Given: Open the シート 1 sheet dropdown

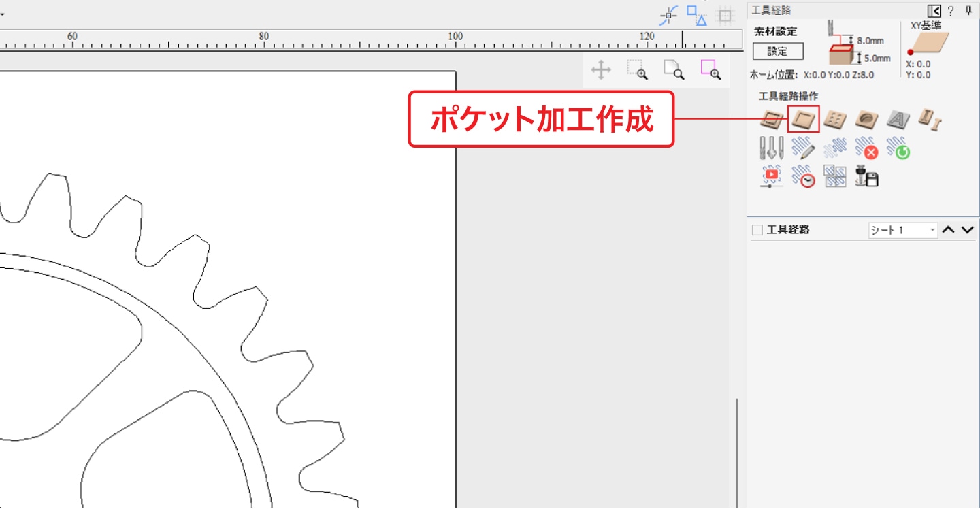Looking at the screenshot, I should pos(902,230).
